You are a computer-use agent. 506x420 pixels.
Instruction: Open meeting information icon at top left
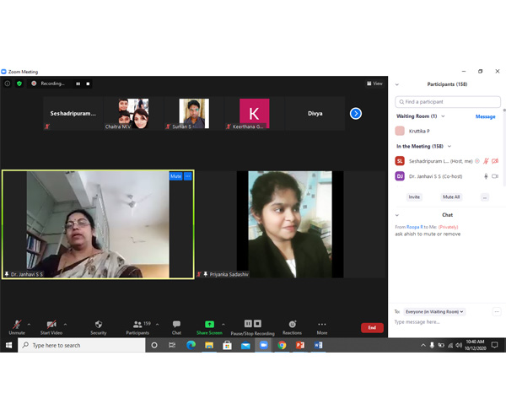[x=8, y=83]
